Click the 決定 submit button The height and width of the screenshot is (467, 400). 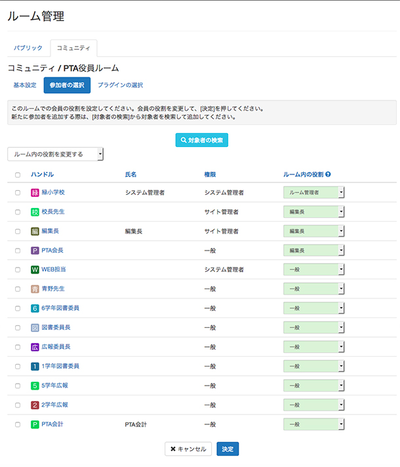pos(228,449)
